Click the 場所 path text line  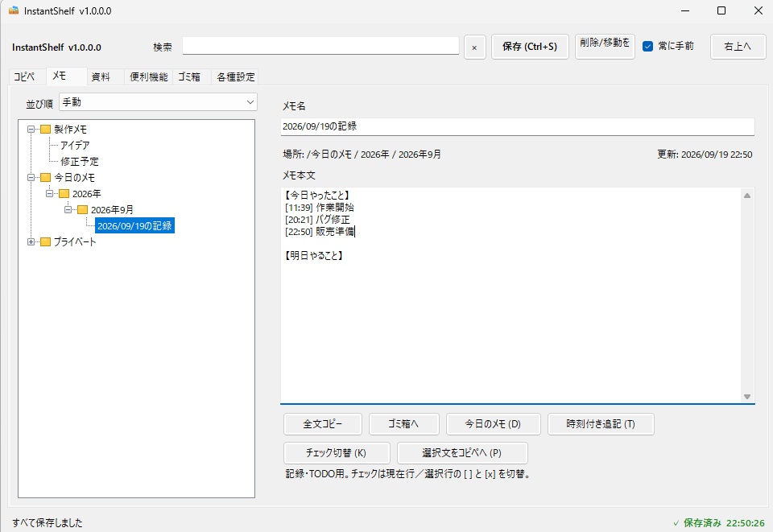362,155
